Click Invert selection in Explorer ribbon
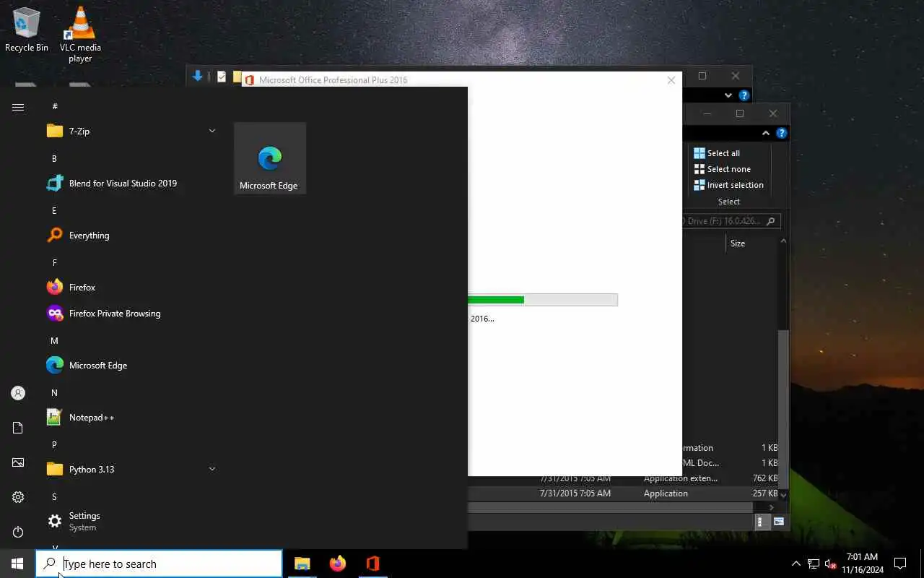The width and height of the screenshot is (924, 578). coord(728,185)
